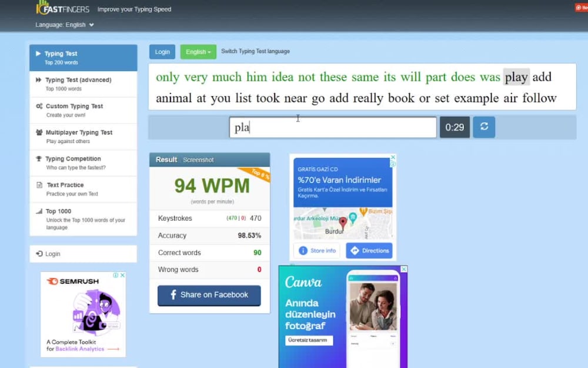Click the Improve your Typing Speed tagline
Screen dimensions: 588x368
coord(134,9)
